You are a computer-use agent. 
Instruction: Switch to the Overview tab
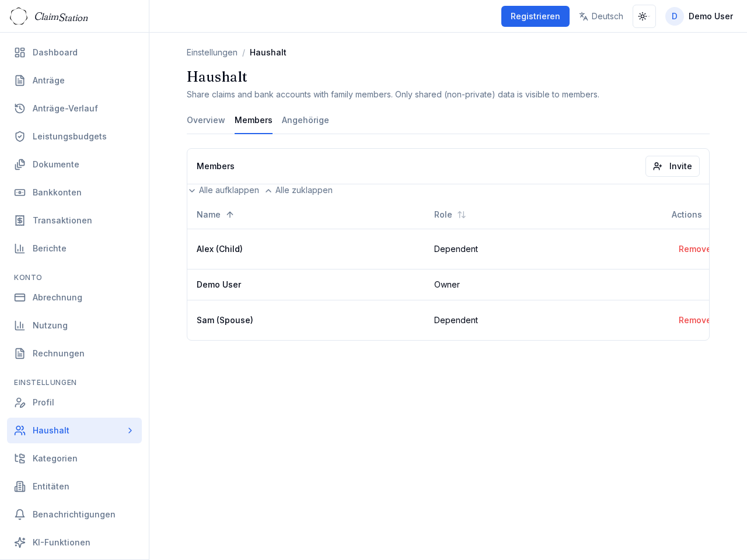tap(205, 120)
